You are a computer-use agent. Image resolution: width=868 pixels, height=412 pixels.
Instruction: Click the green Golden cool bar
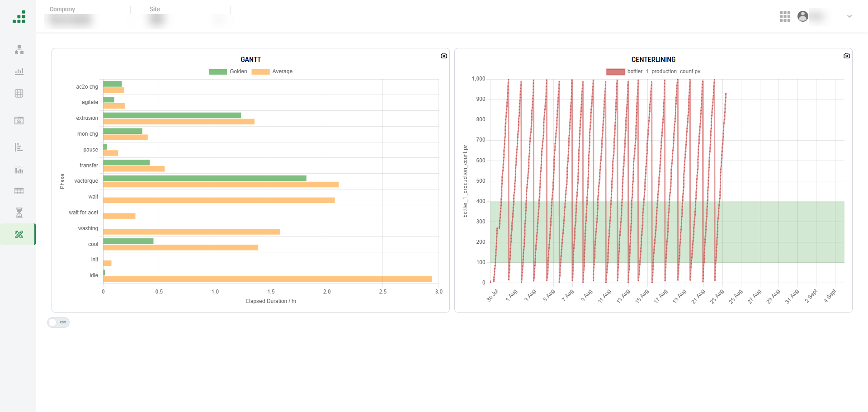point(128,241)
